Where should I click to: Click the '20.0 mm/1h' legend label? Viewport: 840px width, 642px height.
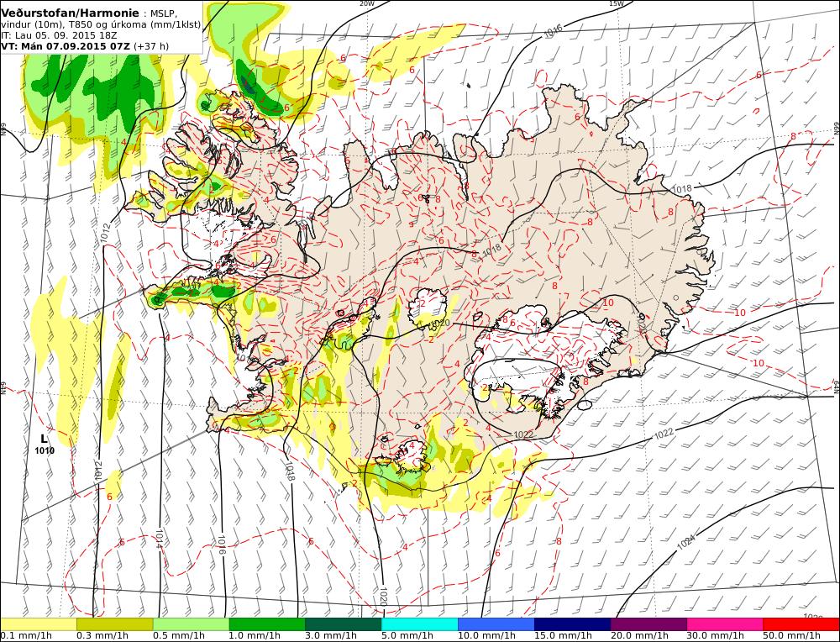point(639,636)
